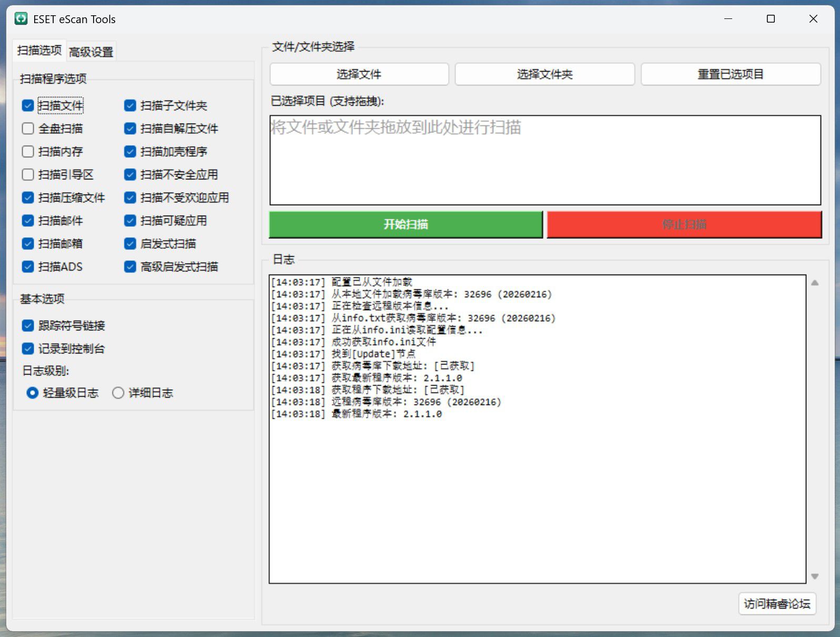Open the 扫描选项 tab

point(39,50)
